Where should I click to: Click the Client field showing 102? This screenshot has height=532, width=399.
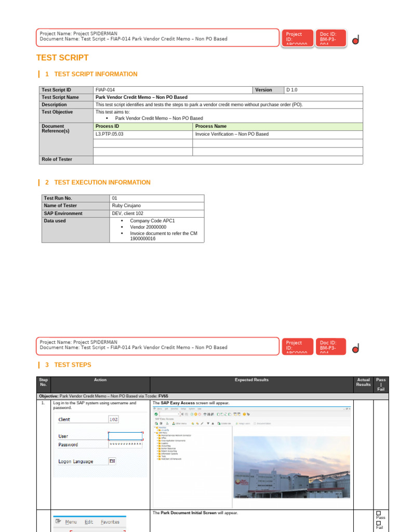(x=113, y=419)
